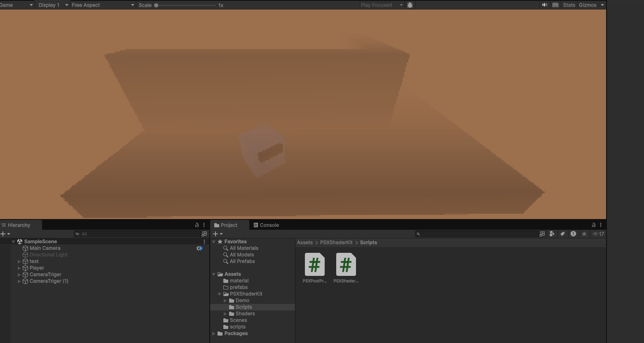Select the Player object in Hierarchy

(36, 268)
